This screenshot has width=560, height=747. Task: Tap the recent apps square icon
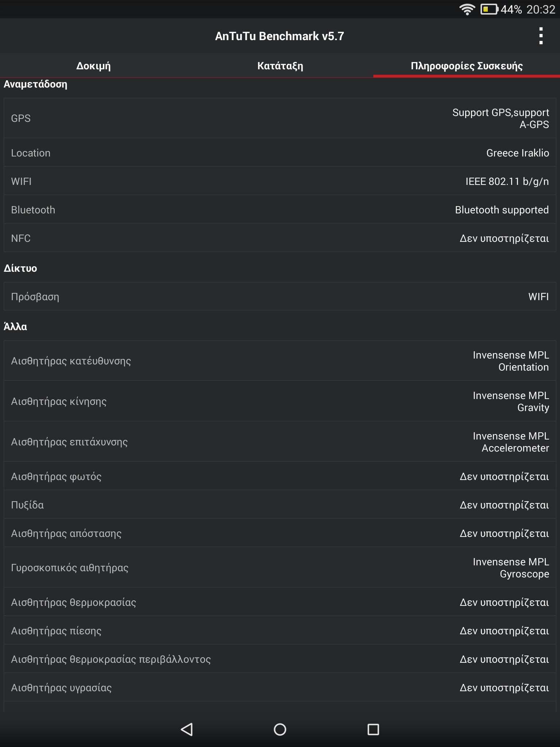pos(373,729)
